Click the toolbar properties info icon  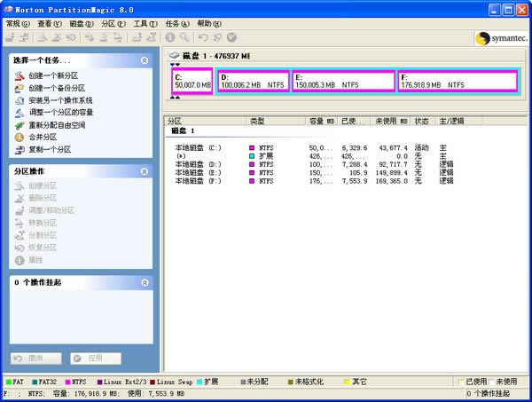tap(170, 37)
